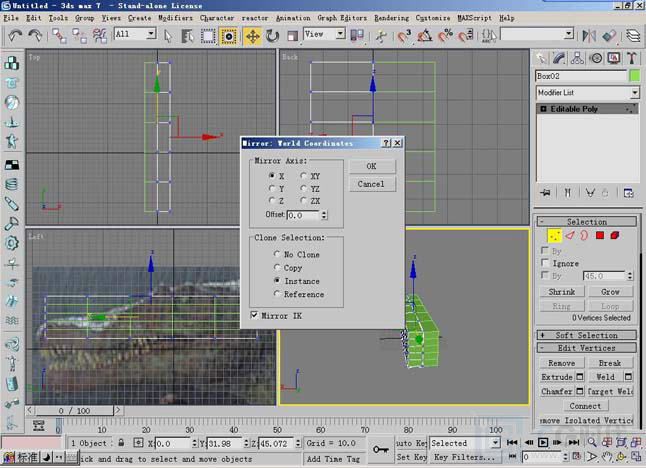Open the Layer Manager icon
The image size is (646, 468).
point(634,36)
